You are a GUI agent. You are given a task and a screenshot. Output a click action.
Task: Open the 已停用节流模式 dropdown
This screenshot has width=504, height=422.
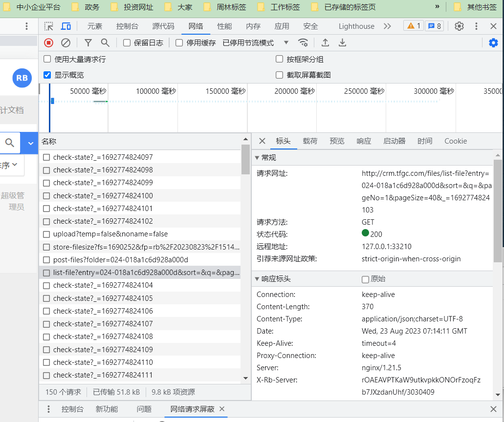(x=250, y=42)
